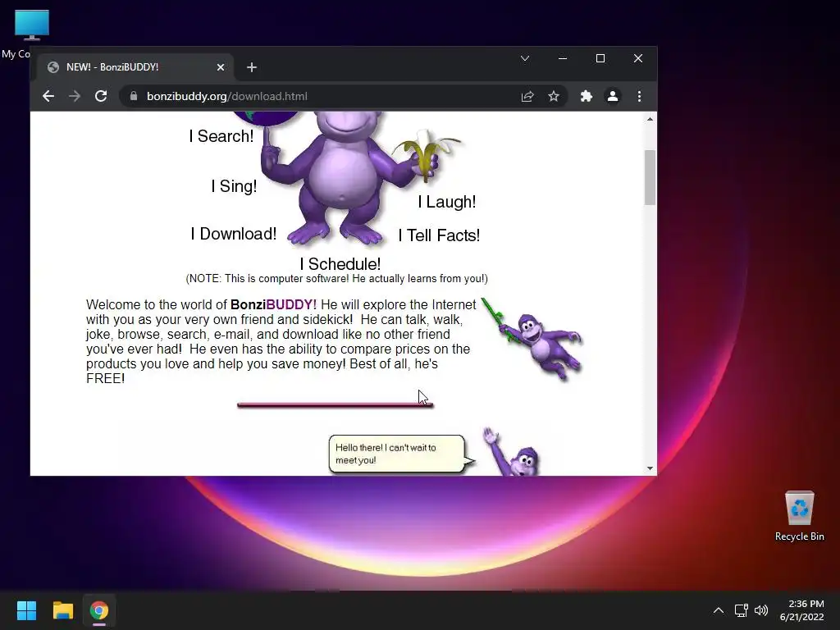Close the NEW! - BonziBUDDY! tab
The width and height of the screenshot is (840, 630).
(221, 67)
